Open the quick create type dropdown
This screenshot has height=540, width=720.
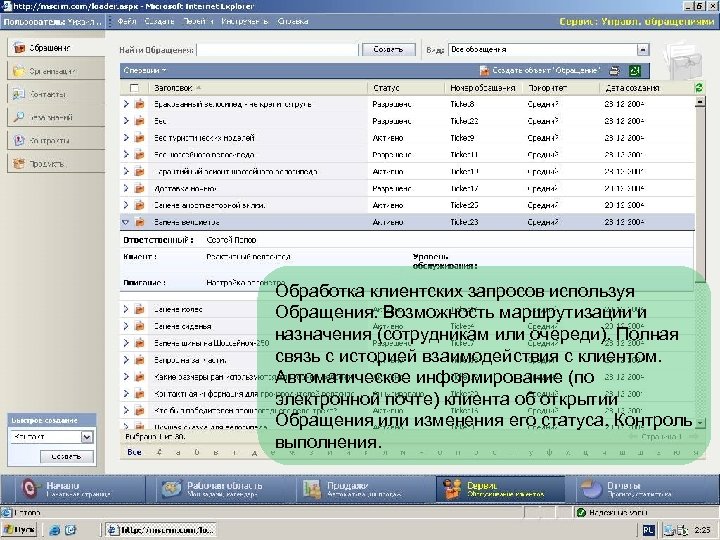pos(87,437)
